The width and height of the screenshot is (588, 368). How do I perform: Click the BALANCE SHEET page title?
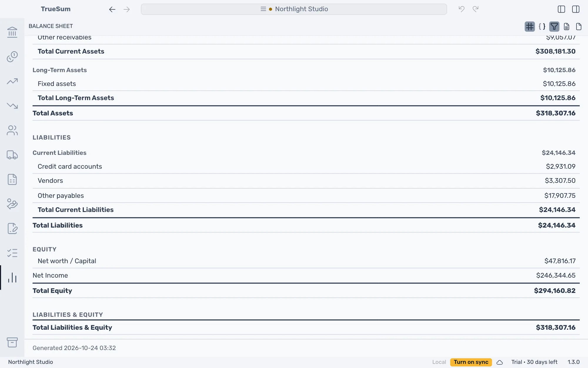pyautogui.click(x=51, y=26)
